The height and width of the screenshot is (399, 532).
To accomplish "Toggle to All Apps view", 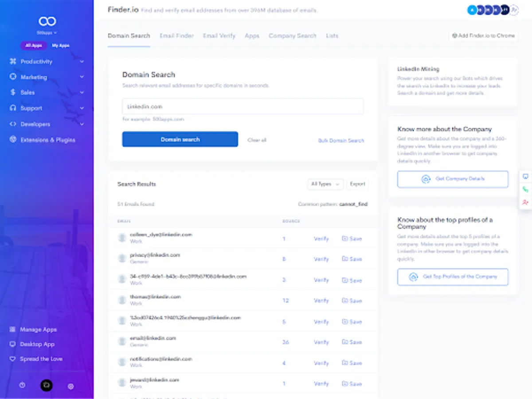I will pyautogui.click(x=34, y=45).
